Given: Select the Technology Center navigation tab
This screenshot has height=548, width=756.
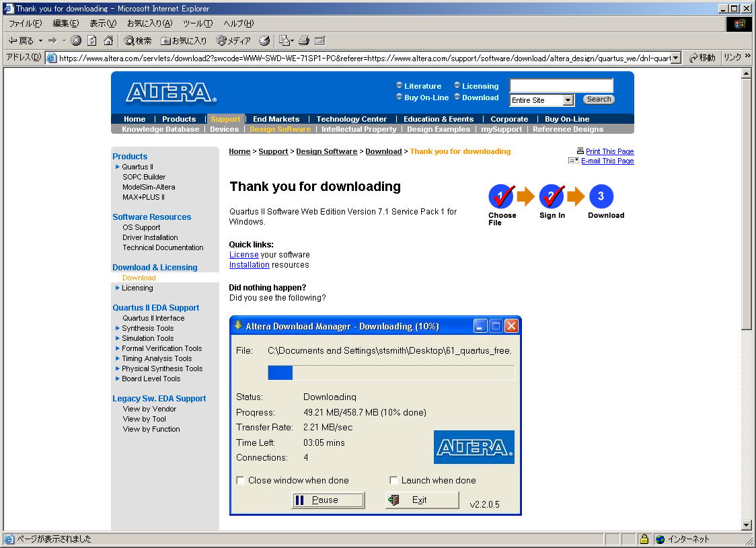Looking at the screenshot, I should point(352,119).
